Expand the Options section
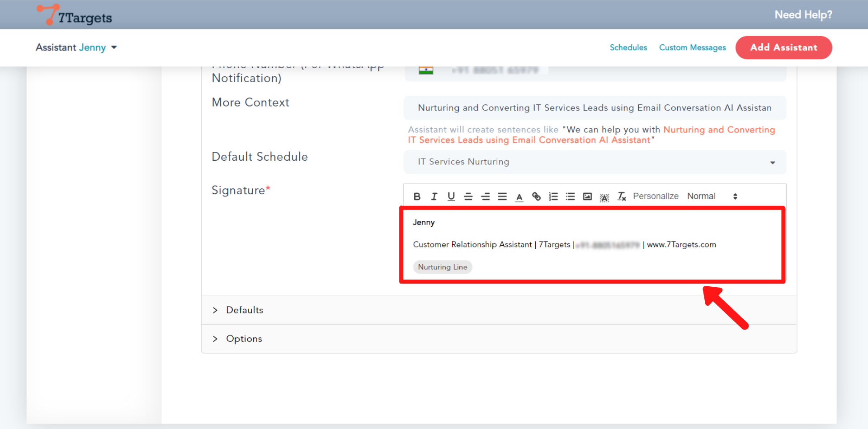The height and width of the screenshot is (429, 868). pyautogui.click(x=244, y=339)
